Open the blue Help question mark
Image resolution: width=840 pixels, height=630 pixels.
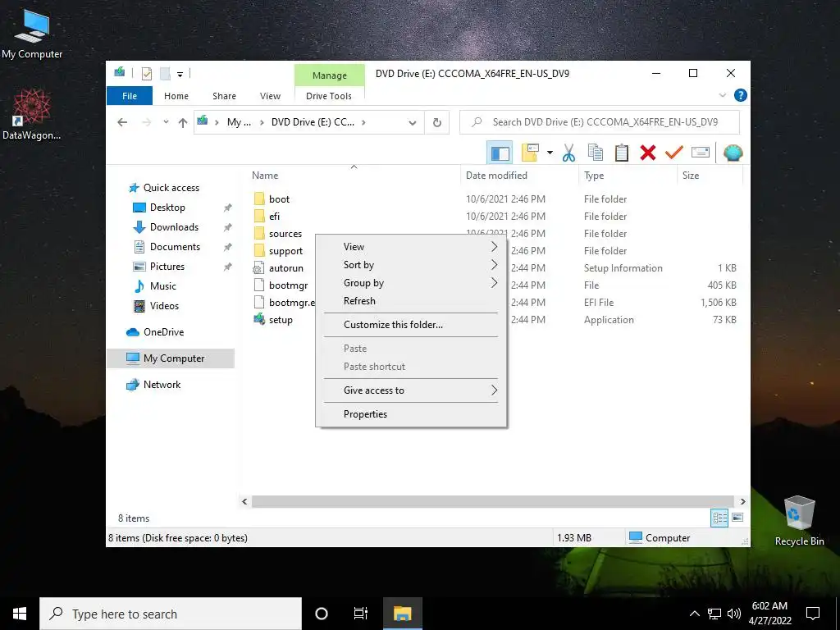click(x=741, y=95)
